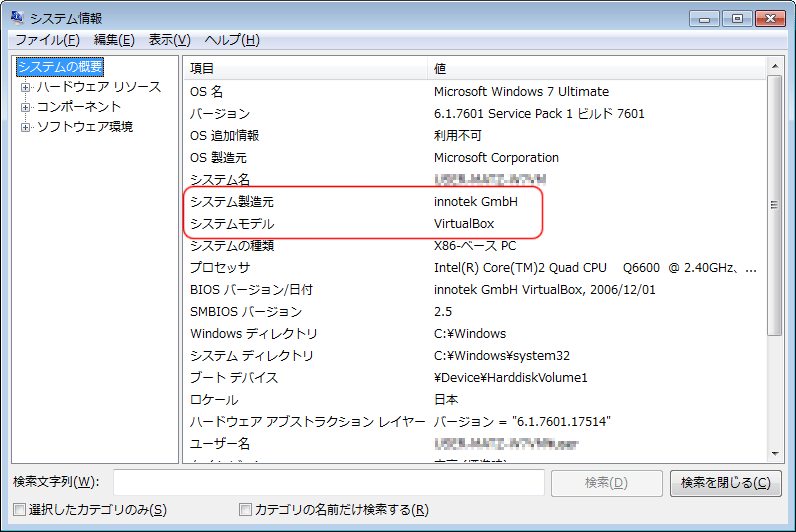This screenshot has width=796, height=532.
Task: Minimize the システム情報 window
Action: tap(704, 19)
